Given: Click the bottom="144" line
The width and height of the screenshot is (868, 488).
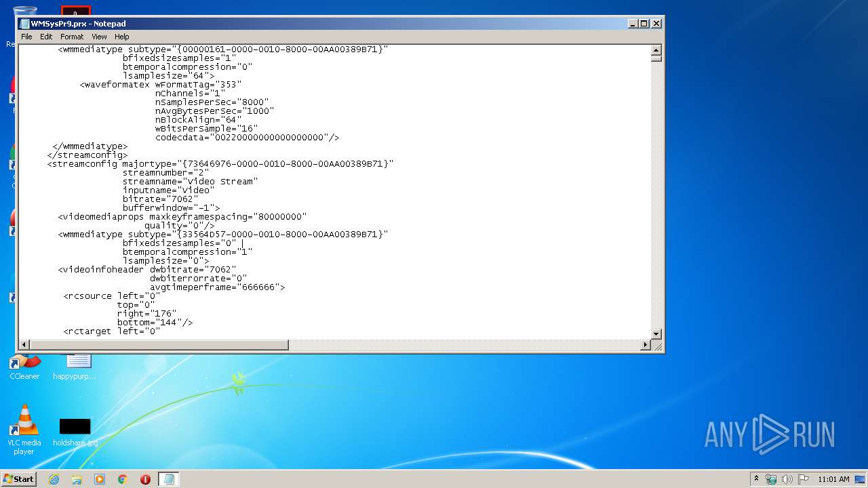Looking at the screenshot, I should [155, 323].
